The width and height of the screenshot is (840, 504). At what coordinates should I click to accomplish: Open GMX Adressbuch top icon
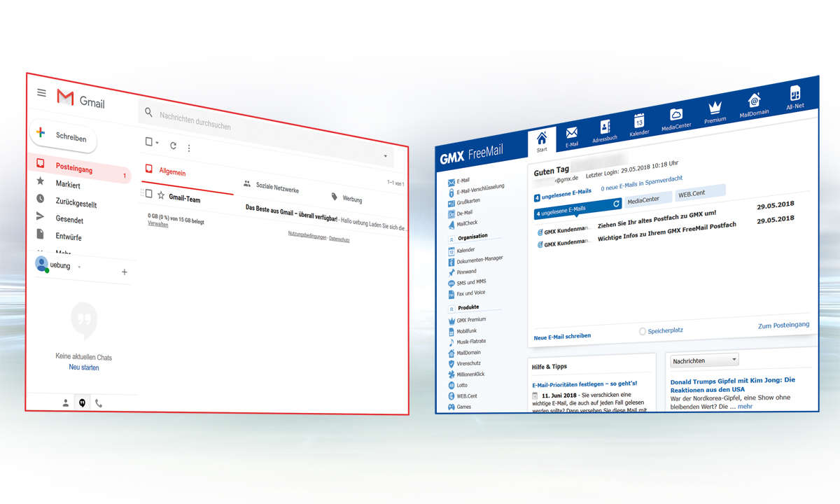605,131
